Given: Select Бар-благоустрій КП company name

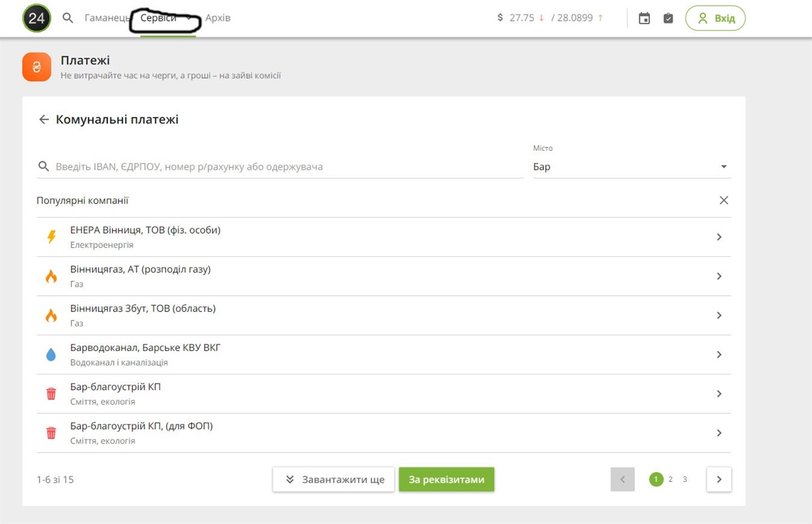Looking at the screenshot, I should tap(116, 387).
